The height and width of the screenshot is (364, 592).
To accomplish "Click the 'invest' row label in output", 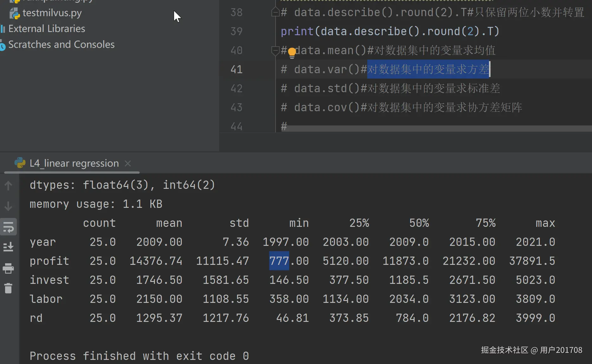I will (49, 280).
